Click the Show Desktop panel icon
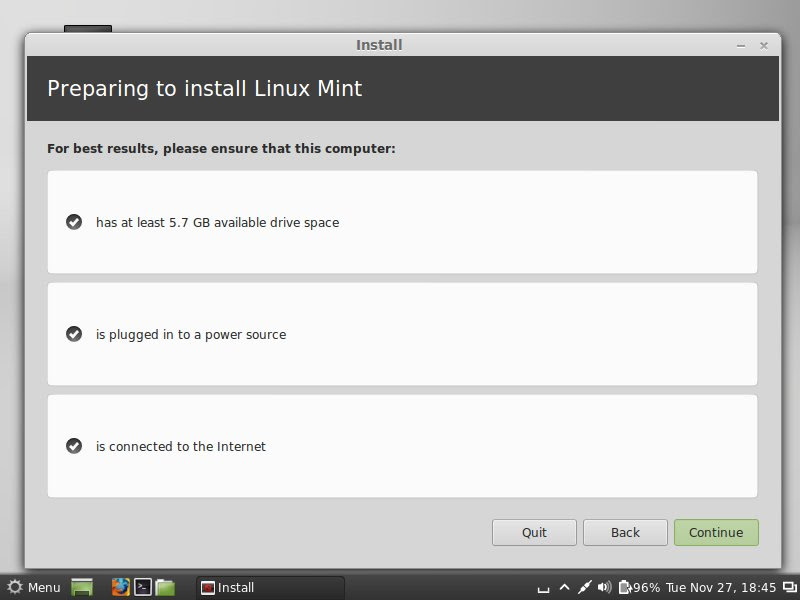The height and width of the screenshot is (600, 800). pyautogui.click(x=82, y=587)
